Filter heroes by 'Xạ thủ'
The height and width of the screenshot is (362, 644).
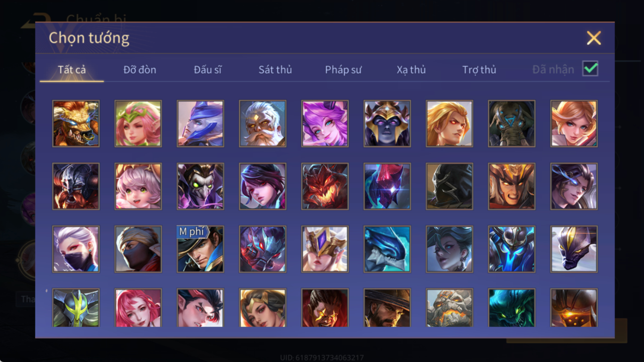coord(411,69)
